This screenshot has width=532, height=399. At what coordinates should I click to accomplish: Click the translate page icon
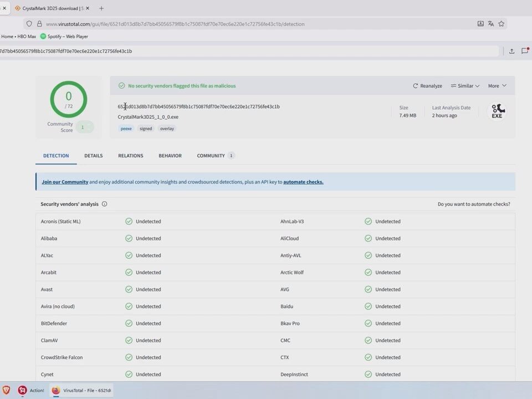(x=490, y=24)
